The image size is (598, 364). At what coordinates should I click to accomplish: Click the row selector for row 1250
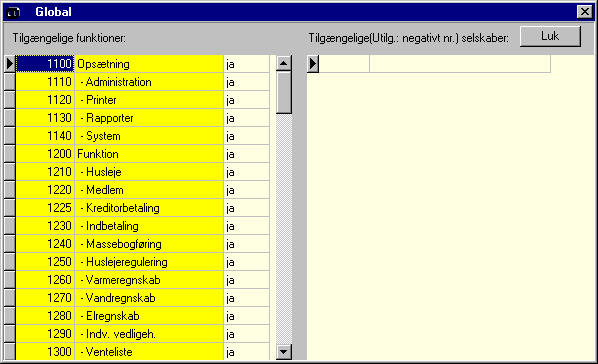point(10,262)
